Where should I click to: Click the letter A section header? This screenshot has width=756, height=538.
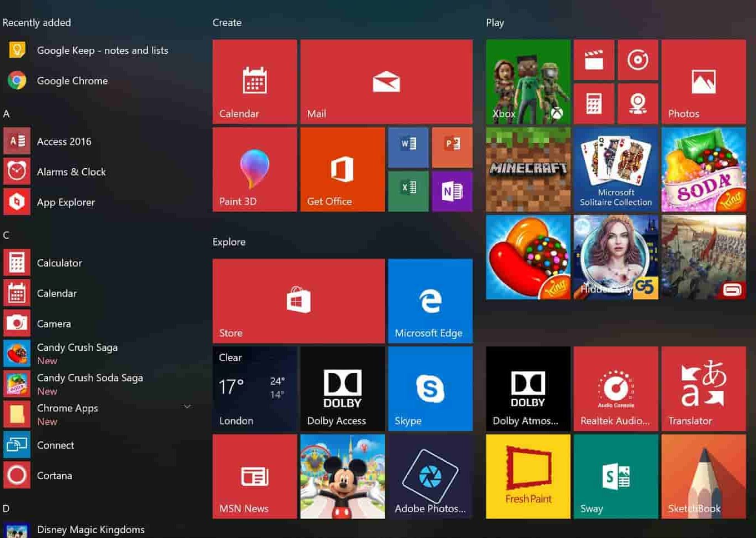(x=6, y=113)
